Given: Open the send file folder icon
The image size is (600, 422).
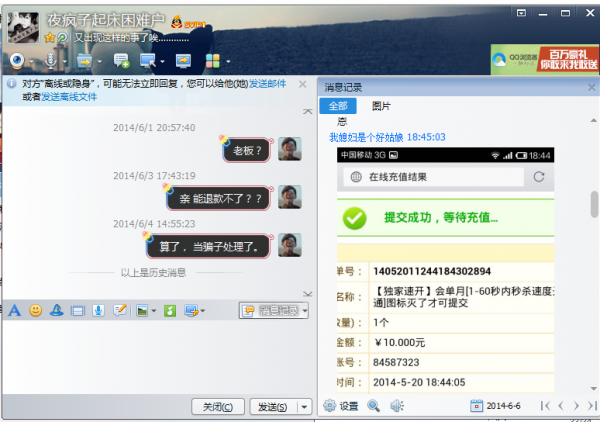Looking at the screenshot, I should click(84, 61).
